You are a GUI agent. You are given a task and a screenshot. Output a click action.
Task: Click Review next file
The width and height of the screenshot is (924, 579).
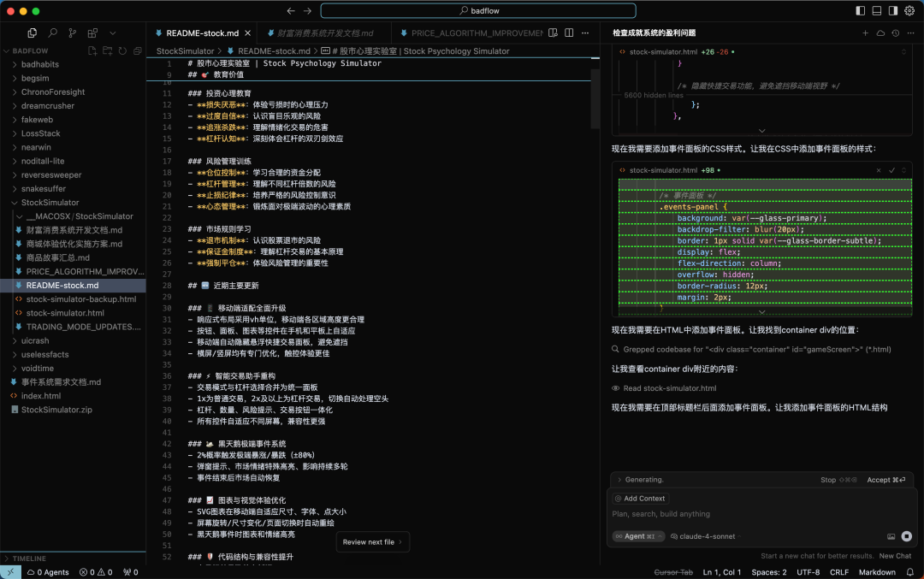372,542
